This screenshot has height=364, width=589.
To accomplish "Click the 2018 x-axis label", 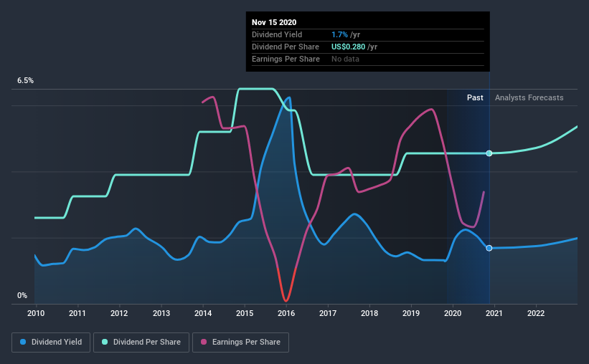I will (x=369, y=313).
